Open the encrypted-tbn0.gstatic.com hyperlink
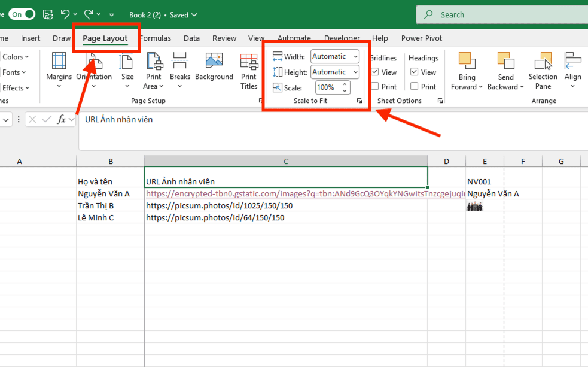The height and width of the screenshot is (367, 588). pos(305,193)
